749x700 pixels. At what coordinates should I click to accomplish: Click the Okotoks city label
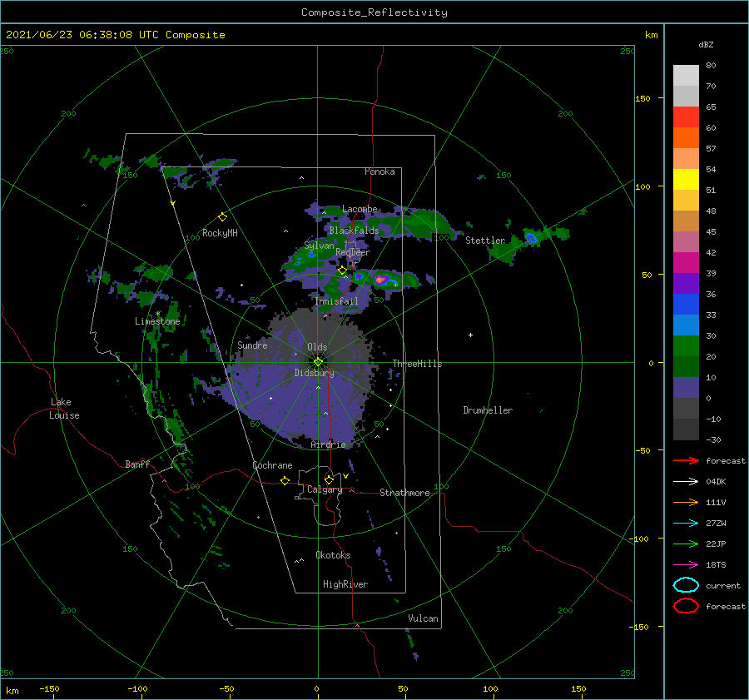[x=333, y=555]
